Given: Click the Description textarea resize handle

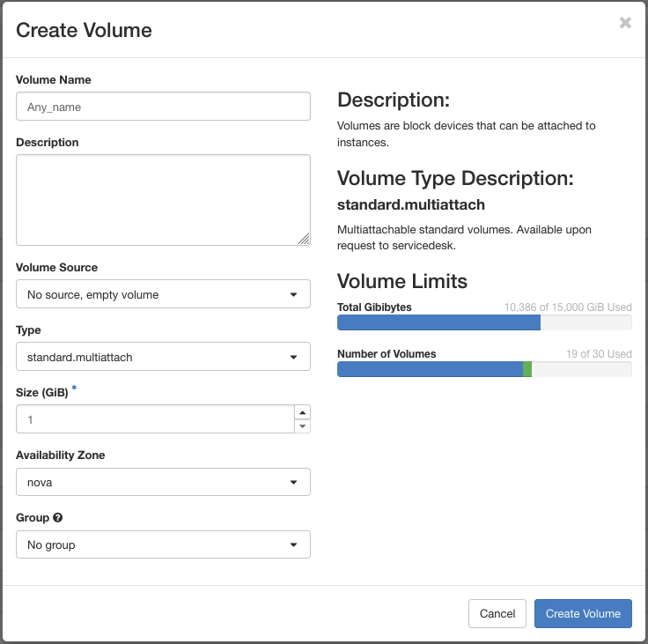Looking at the screenshot, I should (304, 239).
